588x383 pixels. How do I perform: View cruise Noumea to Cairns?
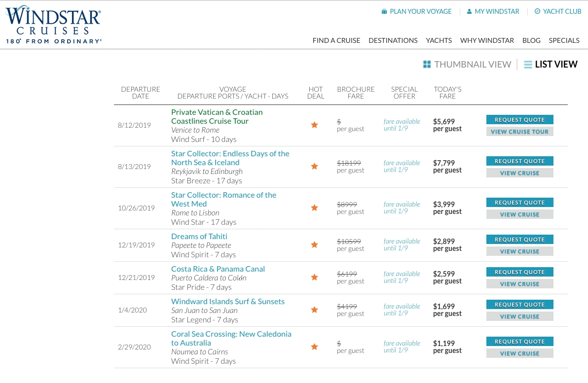tap(520, 353)
